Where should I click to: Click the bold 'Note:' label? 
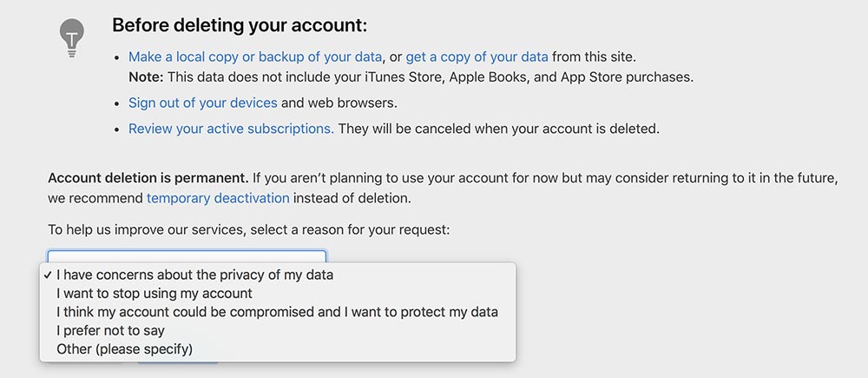(x=146, y=77)
